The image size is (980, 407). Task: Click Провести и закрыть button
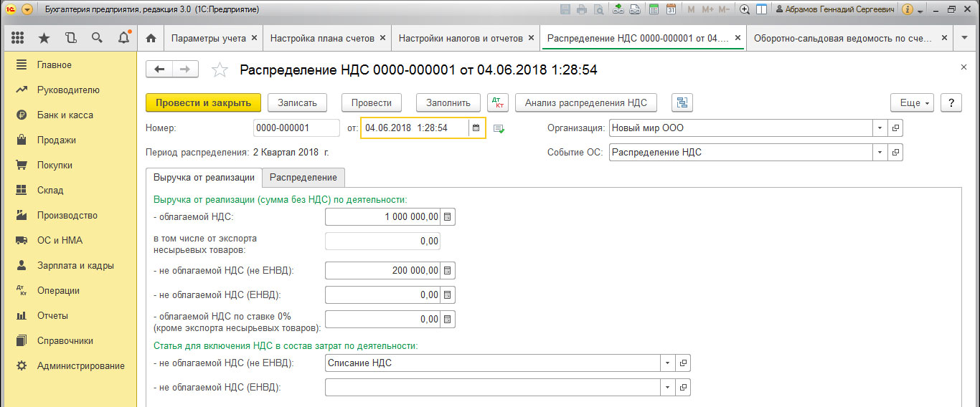tap(204, 103)
